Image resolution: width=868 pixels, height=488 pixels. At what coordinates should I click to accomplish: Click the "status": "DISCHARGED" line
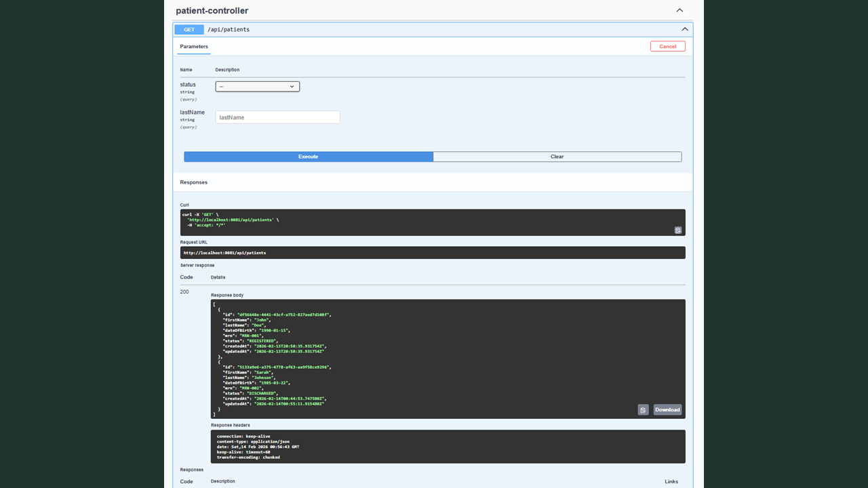click(x=250, y=393)
